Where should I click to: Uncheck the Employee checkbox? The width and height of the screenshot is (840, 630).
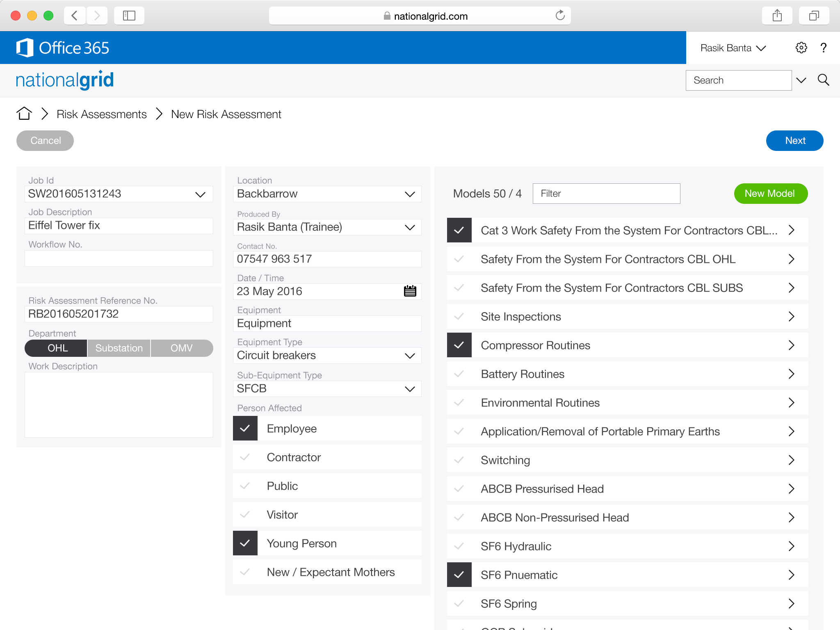click(x=245, y=429)
